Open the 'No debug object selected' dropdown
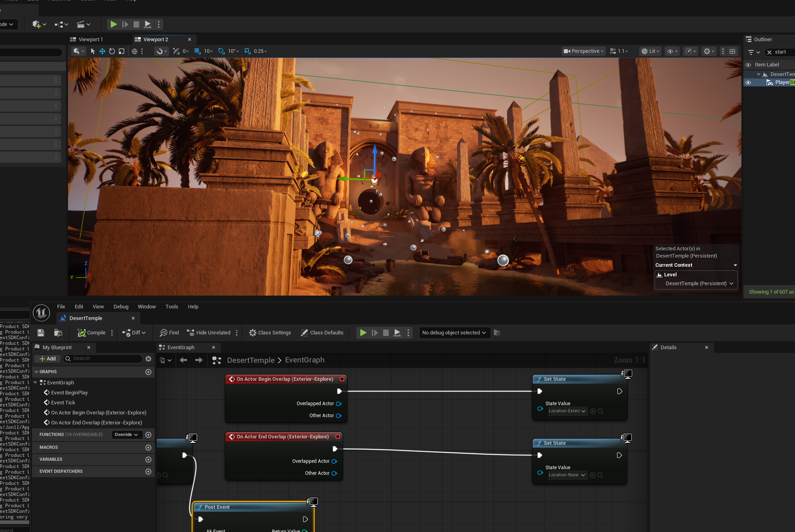Image resolution: width=795 pixels, height=532 pixels. tap(454, 333)
